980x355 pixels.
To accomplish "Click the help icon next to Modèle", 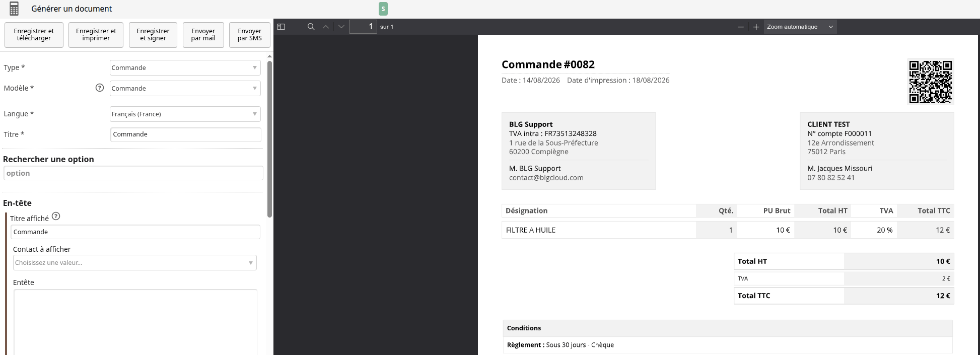I will coord(100,88).
